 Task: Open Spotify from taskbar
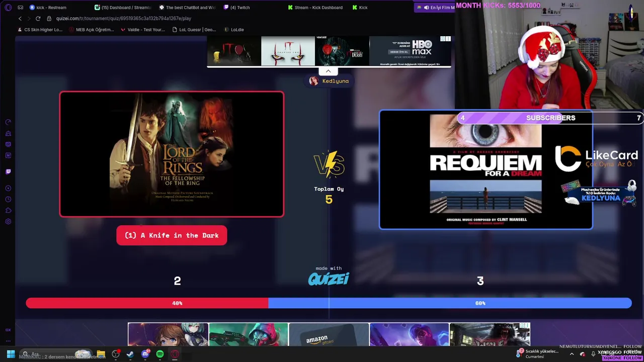click(160, 354)
